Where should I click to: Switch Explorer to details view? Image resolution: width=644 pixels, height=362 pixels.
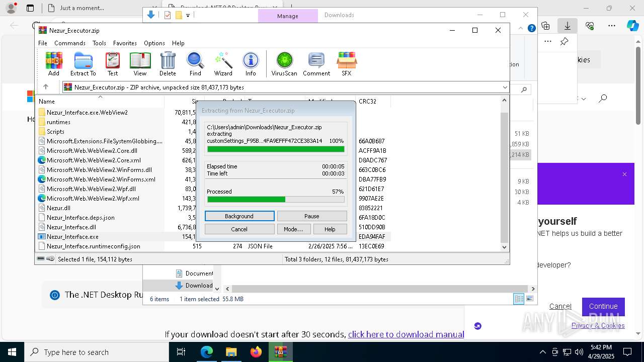click(519, 299)
